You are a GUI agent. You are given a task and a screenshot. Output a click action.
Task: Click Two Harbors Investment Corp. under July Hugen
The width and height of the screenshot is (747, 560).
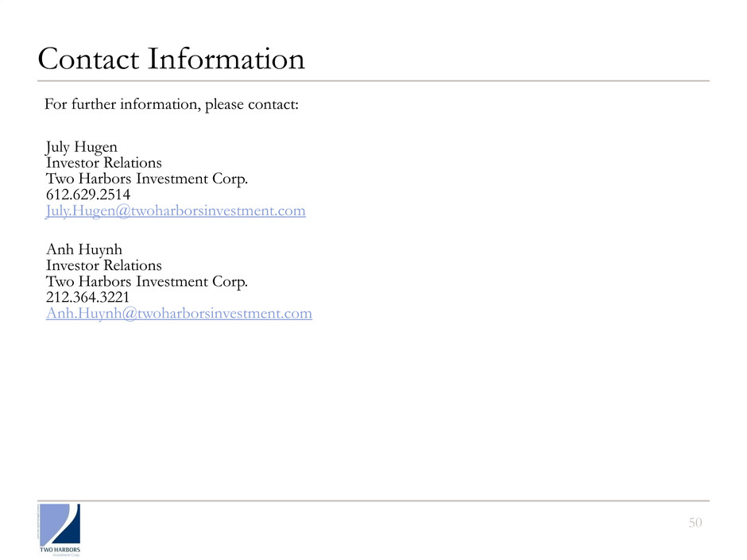click(148, 179)
